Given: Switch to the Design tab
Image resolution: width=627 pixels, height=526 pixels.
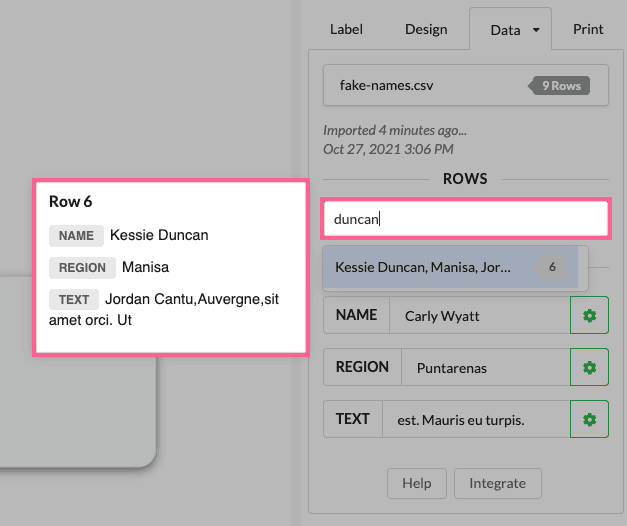Looking at the screenshot, I should (426, 29).
